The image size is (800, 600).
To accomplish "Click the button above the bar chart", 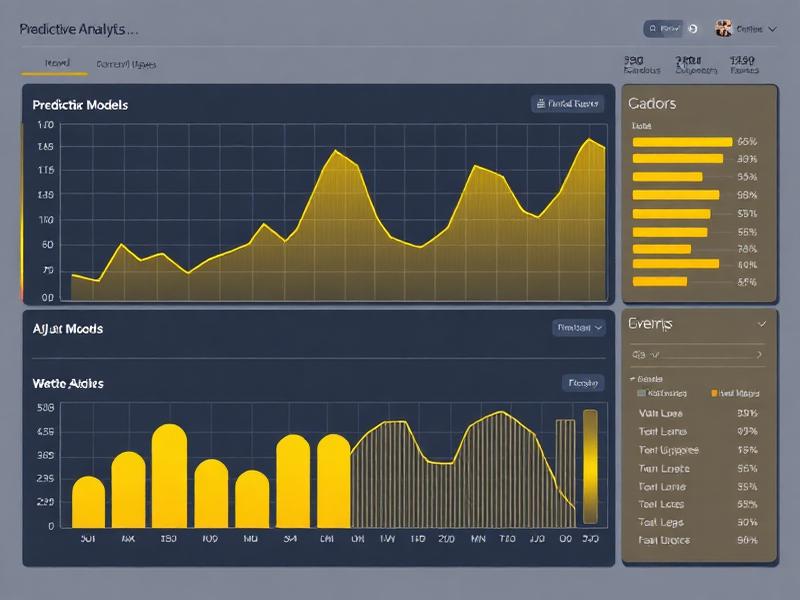I will pos(583,382).
